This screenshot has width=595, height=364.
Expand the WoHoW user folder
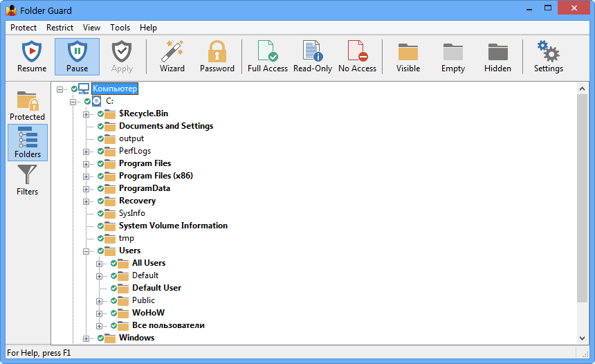pyautogui.click(x=99, y=314)
